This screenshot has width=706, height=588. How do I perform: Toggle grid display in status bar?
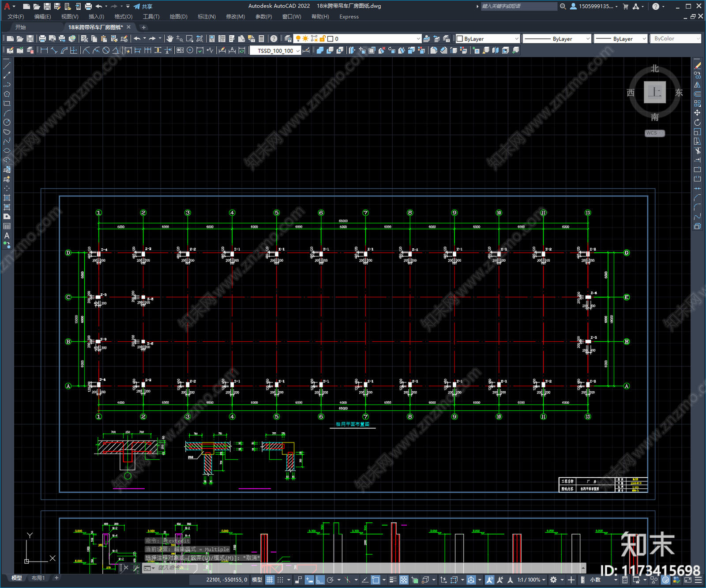[x=270, y=580]
